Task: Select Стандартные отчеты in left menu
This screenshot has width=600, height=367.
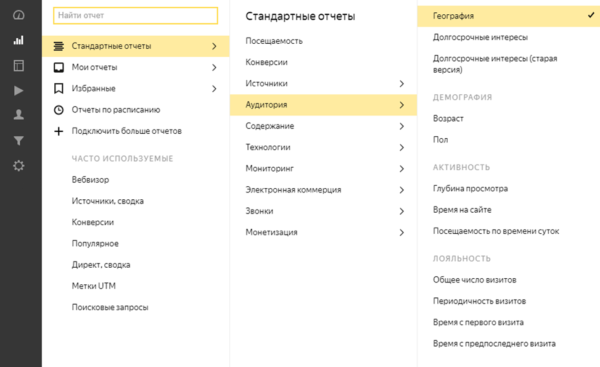Action: click(x=135, y=46)
